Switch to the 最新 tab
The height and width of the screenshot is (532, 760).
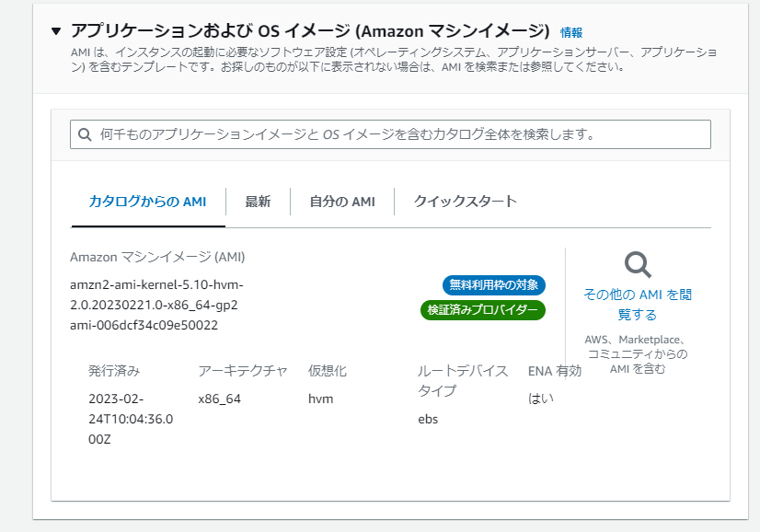pos(258,202)
